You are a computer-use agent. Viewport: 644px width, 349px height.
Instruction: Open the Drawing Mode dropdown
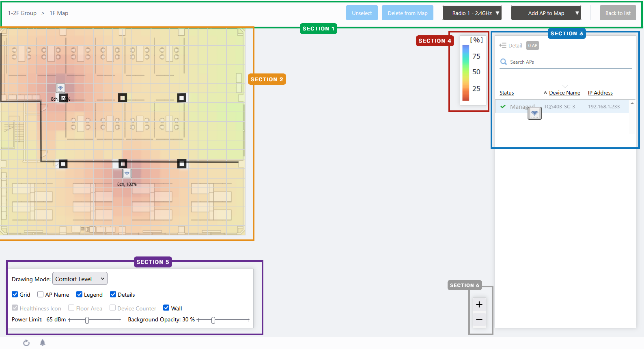(80, 279)
